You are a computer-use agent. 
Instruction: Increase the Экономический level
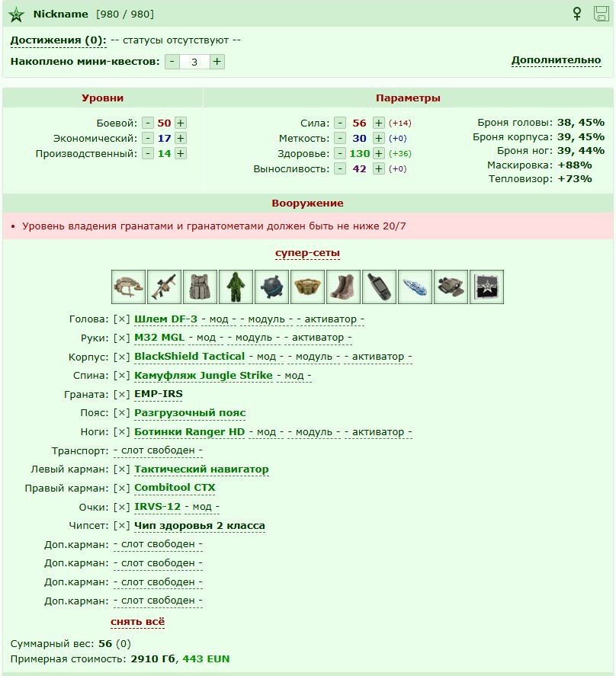click(x=181, y=139)
